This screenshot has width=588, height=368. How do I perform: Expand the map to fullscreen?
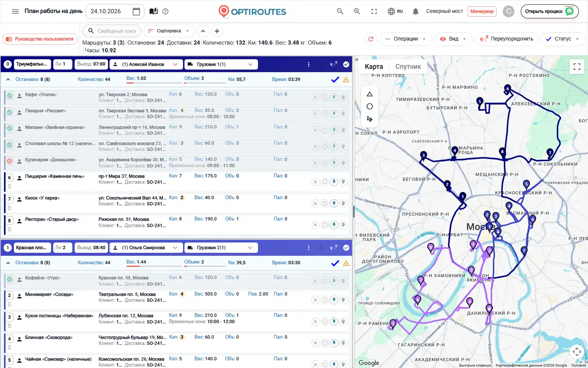[x=577, y=67]
